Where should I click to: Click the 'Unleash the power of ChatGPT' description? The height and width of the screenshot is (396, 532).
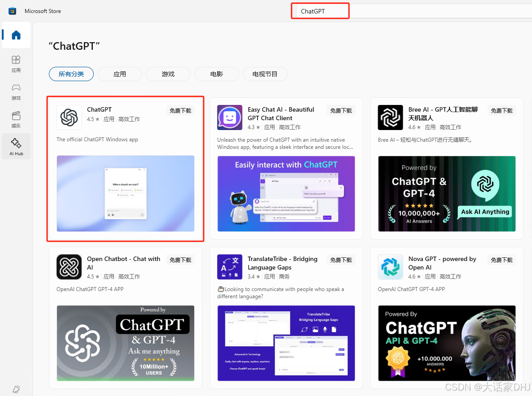coord(285,144)
